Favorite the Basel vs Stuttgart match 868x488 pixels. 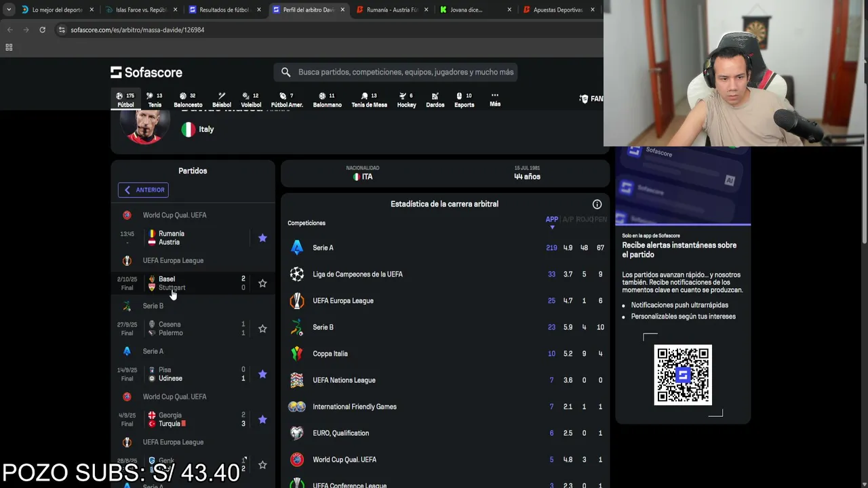point(262,283)
